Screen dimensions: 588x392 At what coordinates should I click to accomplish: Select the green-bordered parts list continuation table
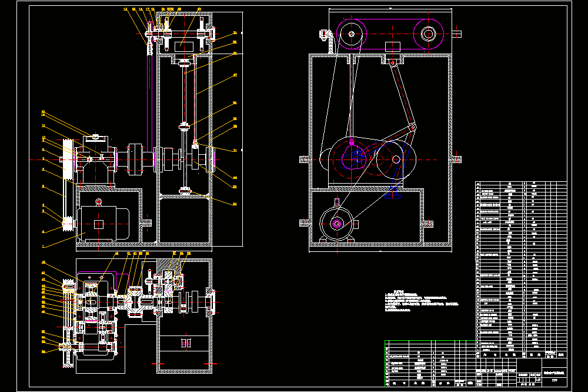(x=430, y=363)
